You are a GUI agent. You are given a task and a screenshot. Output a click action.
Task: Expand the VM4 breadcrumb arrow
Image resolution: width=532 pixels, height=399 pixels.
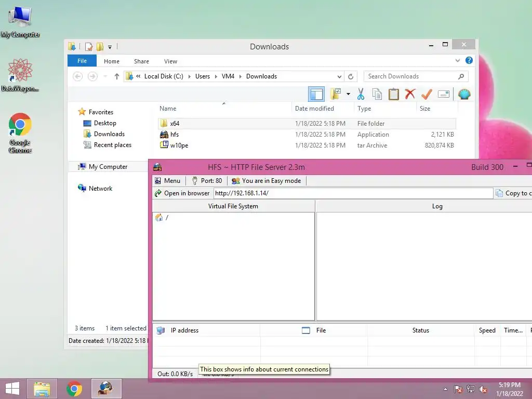pyautogui.click(x=240, y=76)
